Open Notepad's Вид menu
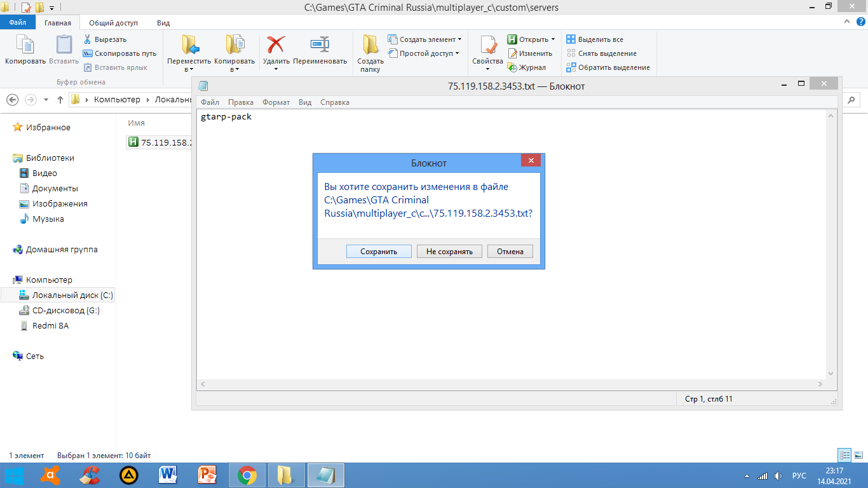Image resolution: width=868 pixels, height=488 pixels. [305, 102]
